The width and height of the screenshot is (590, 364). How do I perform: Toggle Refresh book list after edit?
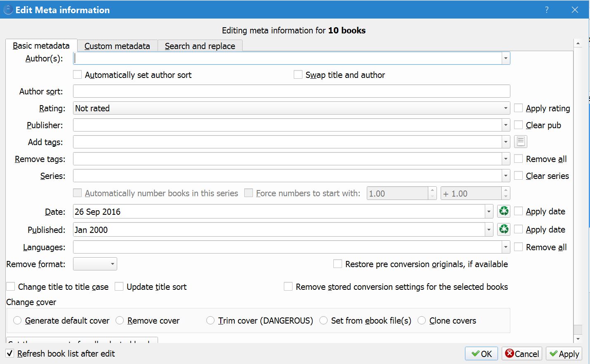(10, 354)
